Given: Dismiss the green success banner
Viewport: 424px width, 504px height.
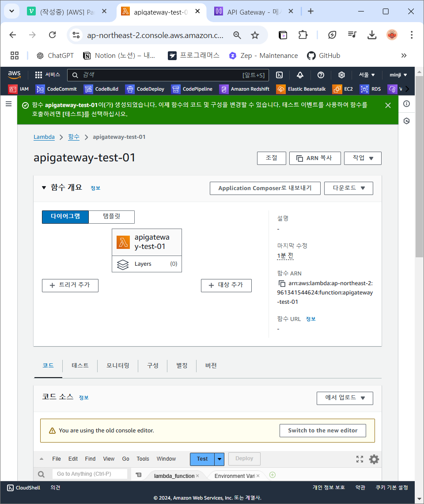Looking at the screenshot, I should 388,105.
